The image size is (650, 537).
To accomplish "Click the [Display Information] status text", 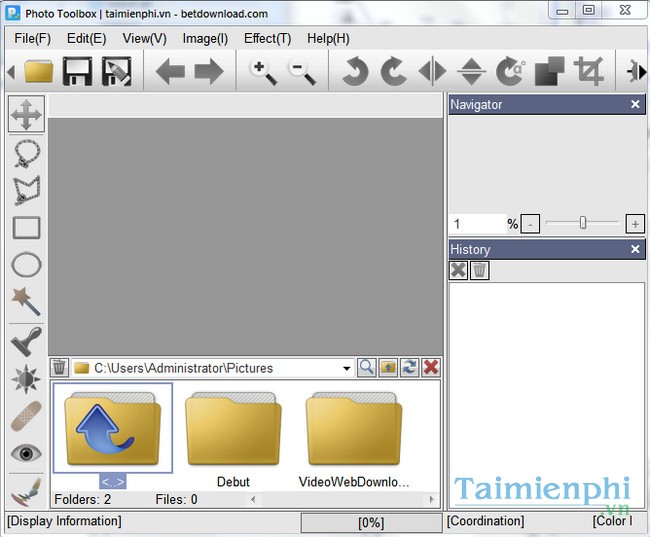I will [64, 521].
